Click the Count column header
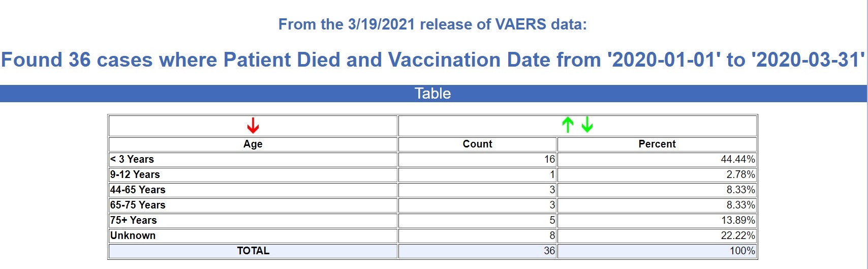This screenshot has height=269, width=868. pyautogui.click(x=477, y=144)
